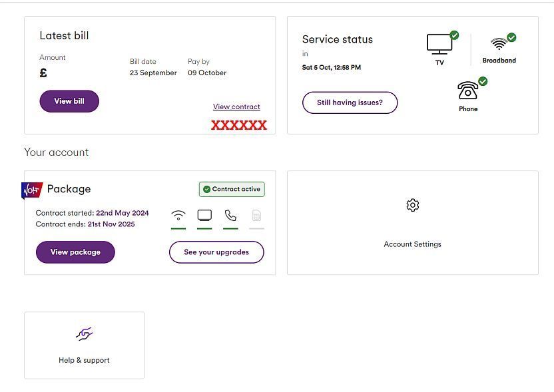
Task: Click the Still having issues? button
Action: tap(350, 102)
